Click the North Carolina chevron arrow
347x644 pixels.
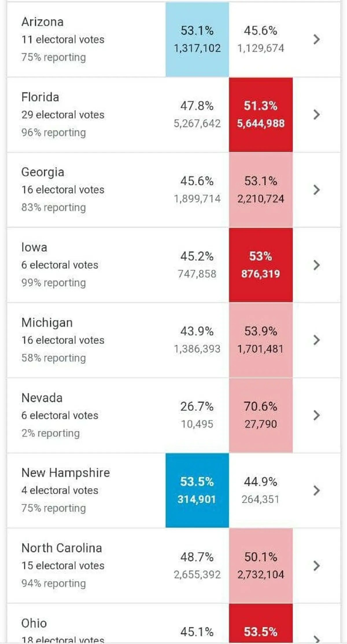[x=317, y=566]
